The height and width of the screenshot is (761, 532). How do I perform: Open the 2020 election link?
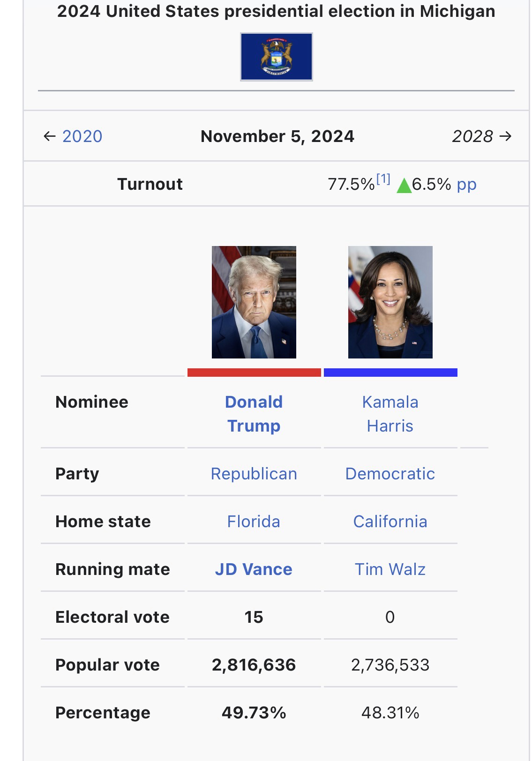[x=82, y=136]
